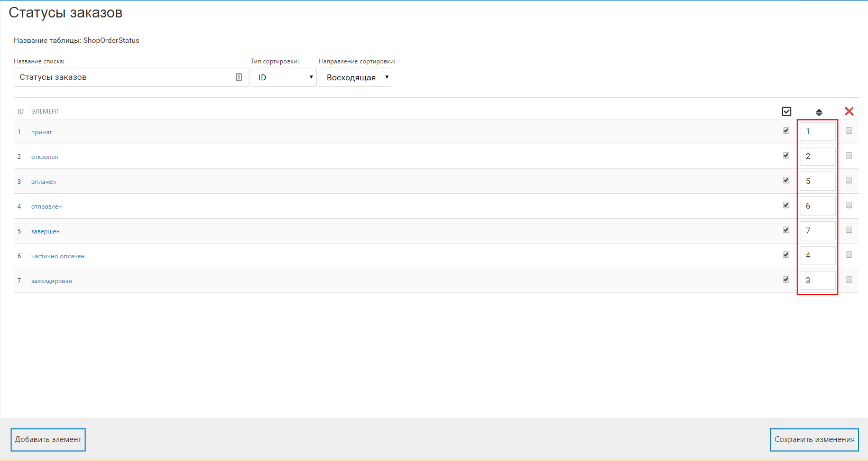The height and width of the screenshot is (461, 868).
Task: Click the icon inside the list name field
Action: 239,77
